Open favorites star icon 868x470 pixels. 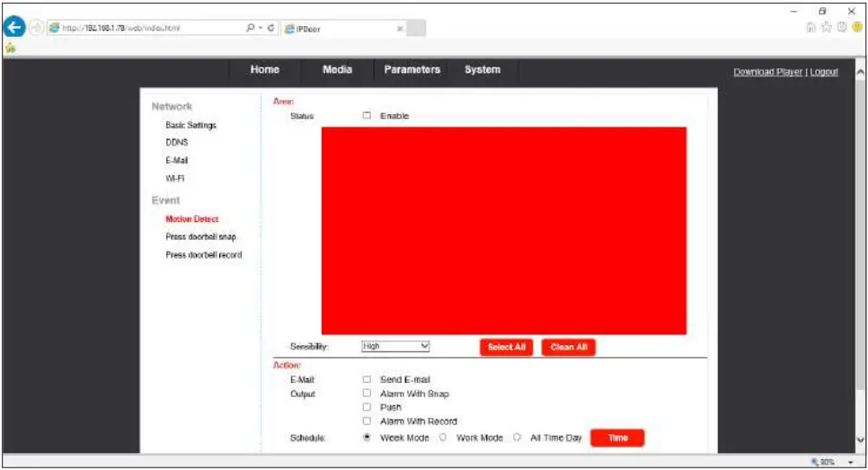[827, 27]
